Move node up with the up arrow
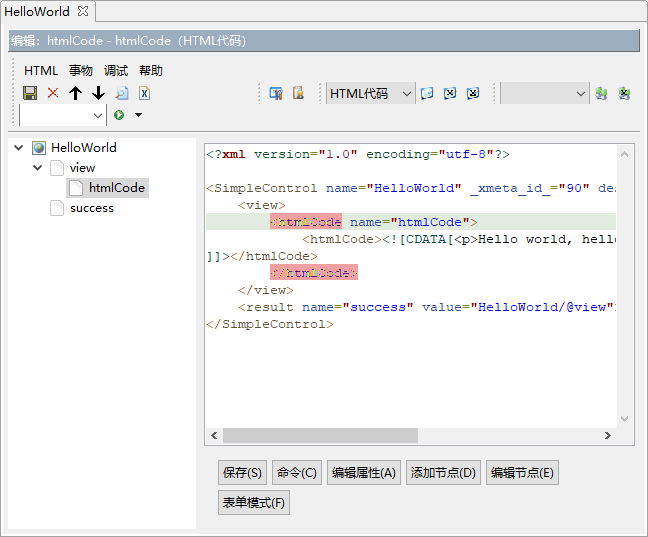Image resolution: width=648 pixels, height=537 pixels. click(x=75, y=93)
